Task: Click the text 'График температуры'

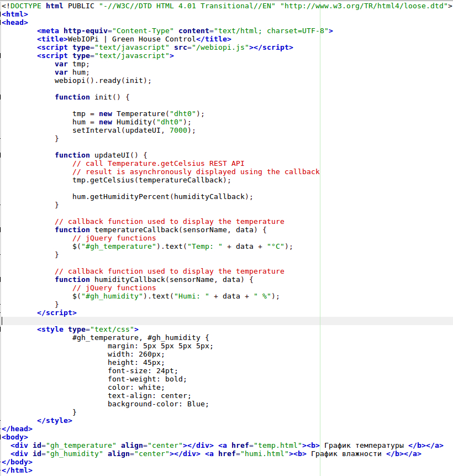Action: [364, 446]
